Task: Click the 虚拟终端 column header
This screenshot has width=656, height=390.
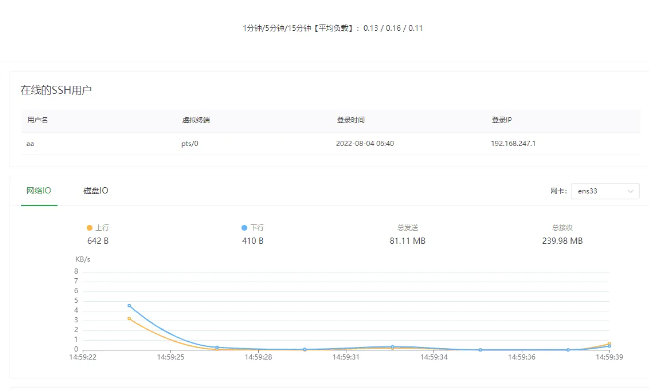Action: 196,120
